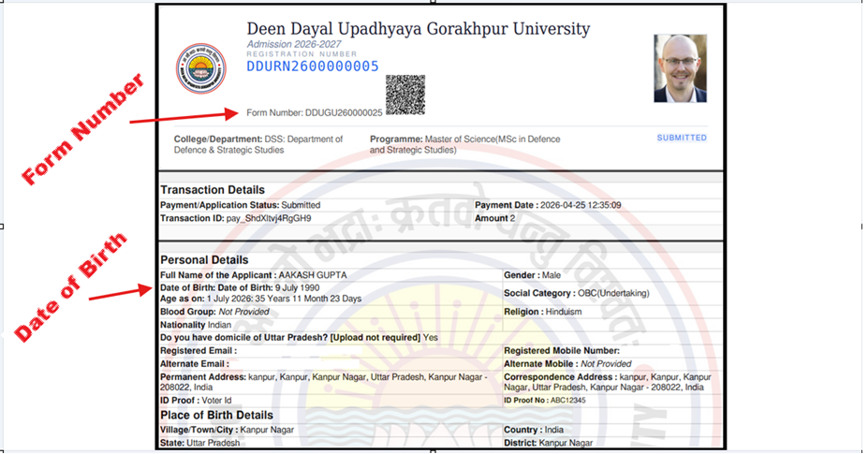Click Nationality Indian field

pos(196,325)
